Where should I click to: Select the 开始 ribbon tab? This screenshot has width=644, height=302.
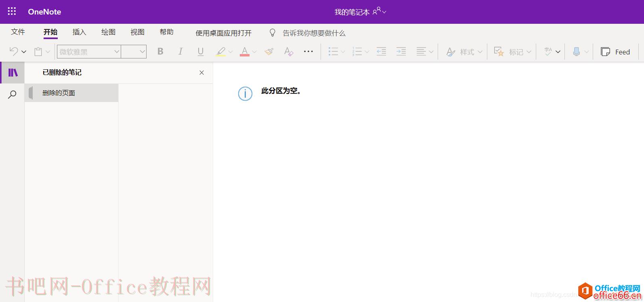pos(50,32)
